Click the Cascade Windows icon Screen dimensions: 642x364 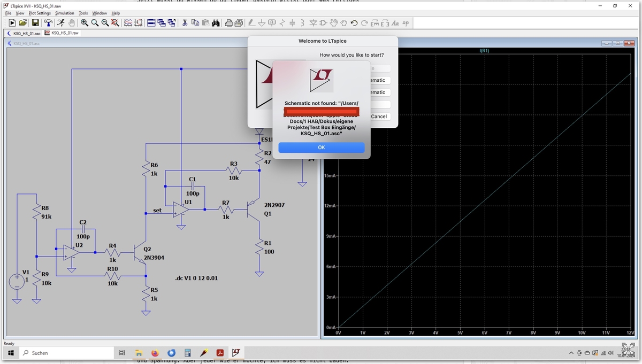click(x=162, y=23)
